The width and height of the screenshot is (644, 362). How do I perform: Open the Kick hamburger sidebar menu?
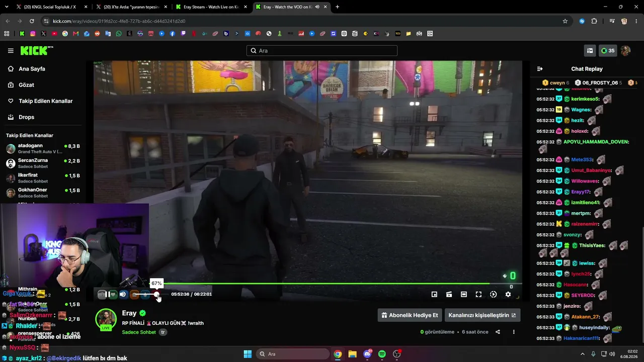click(11, 51)
